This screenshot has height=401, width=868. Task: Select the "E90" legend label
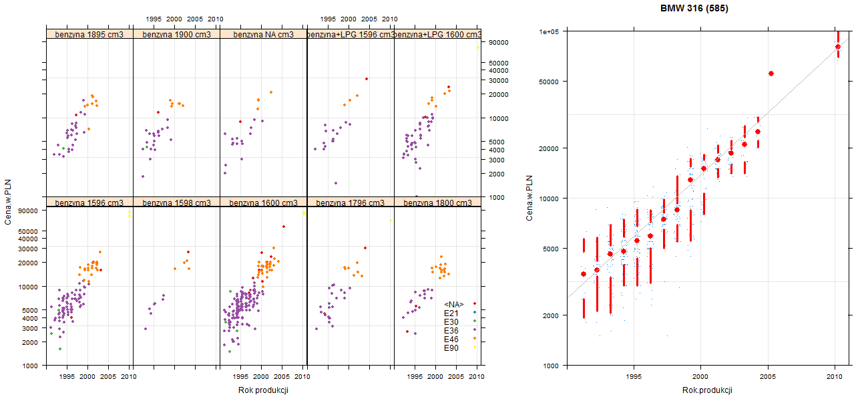click(451, 348)
